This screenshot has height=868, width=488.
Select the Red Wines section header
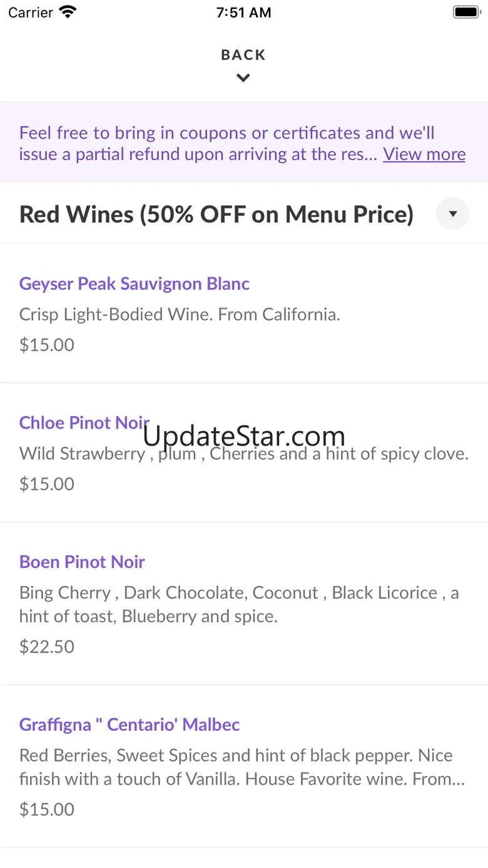(216, 214)
